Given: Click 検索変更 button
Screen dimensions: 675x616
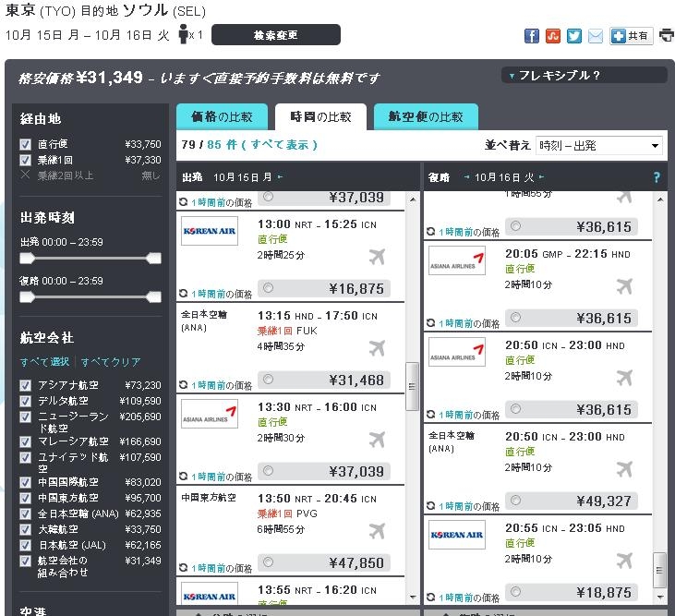Looking at the screenshot, I should pos(276,35).
